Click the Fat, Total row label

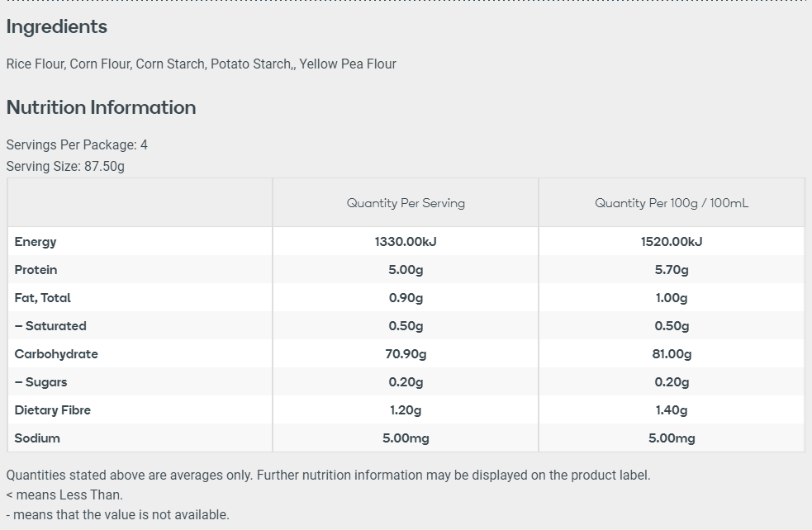click(42, 298)
